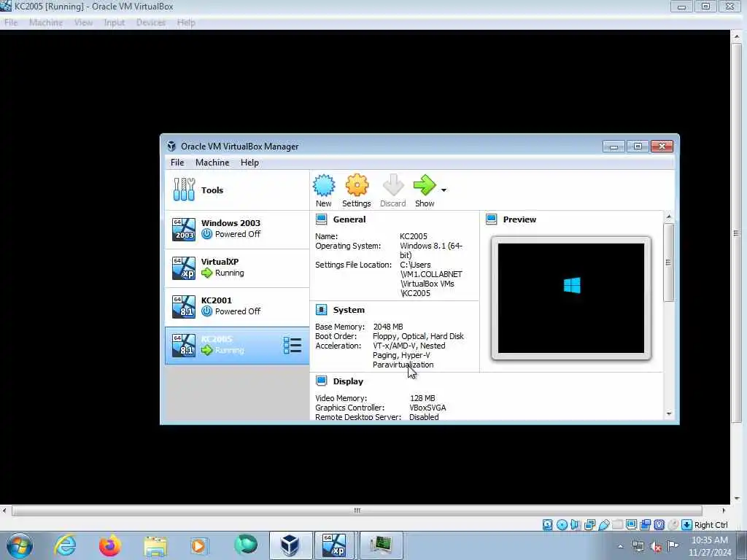The width and height of the screenshot is (747, 560).
Task: Click the shared folders status icon
Action: point(617,525)
